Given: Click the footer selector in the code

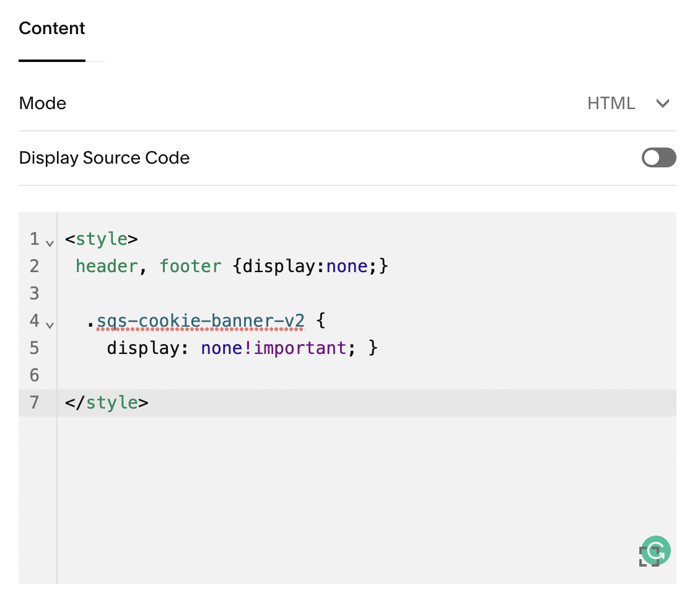Looking at the screenshot, I should 190,267.
